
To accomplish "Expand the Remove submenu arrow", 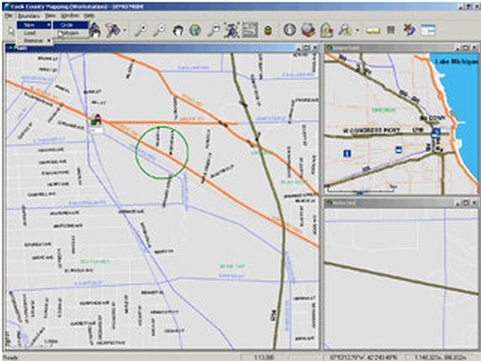I will tap(49, 41).
